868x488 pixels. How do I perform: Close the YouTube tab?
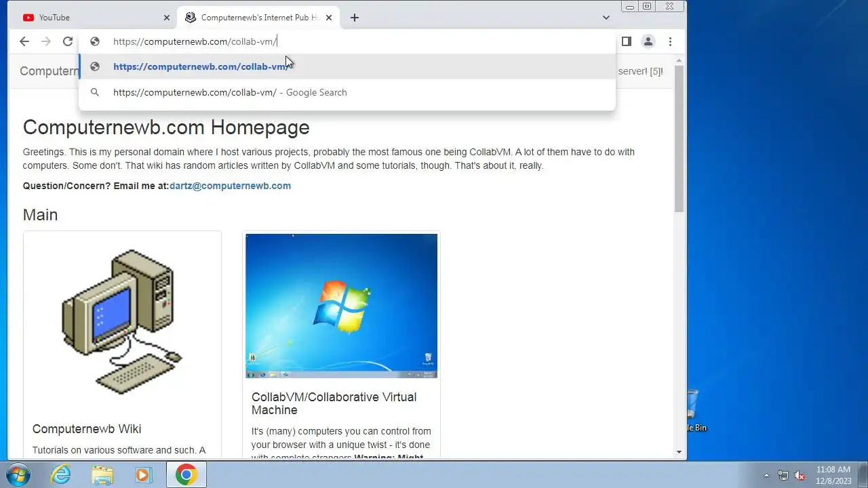[167, 18]
